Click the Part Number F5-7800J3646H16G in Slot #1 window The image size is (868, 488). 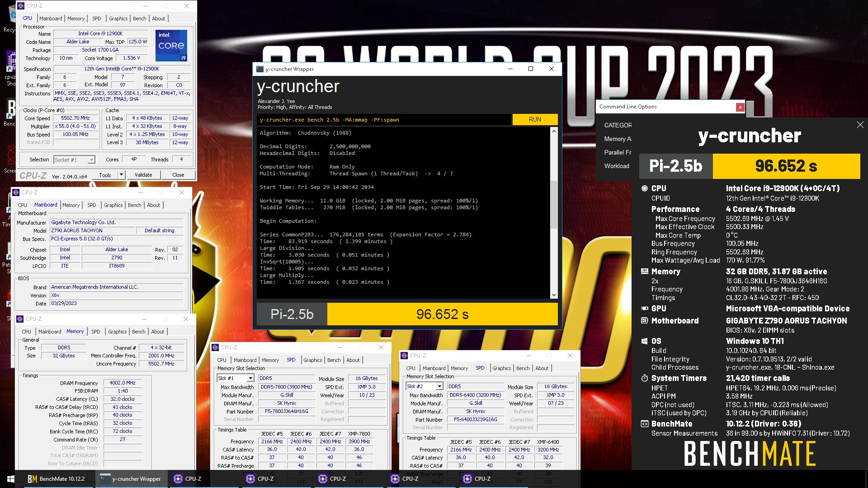pos(287,412)
